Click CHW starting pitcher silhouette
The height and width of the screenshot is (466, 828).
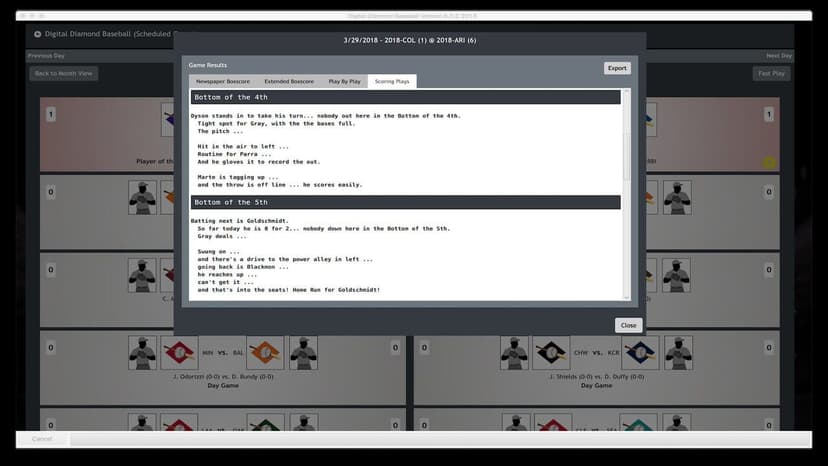514,352
